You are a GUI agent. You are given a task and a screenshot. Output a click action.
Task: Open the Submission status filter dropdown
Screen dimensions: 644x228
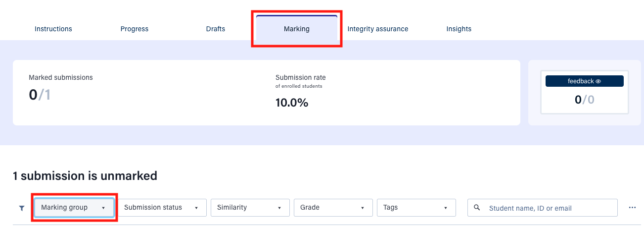(161, 208)
